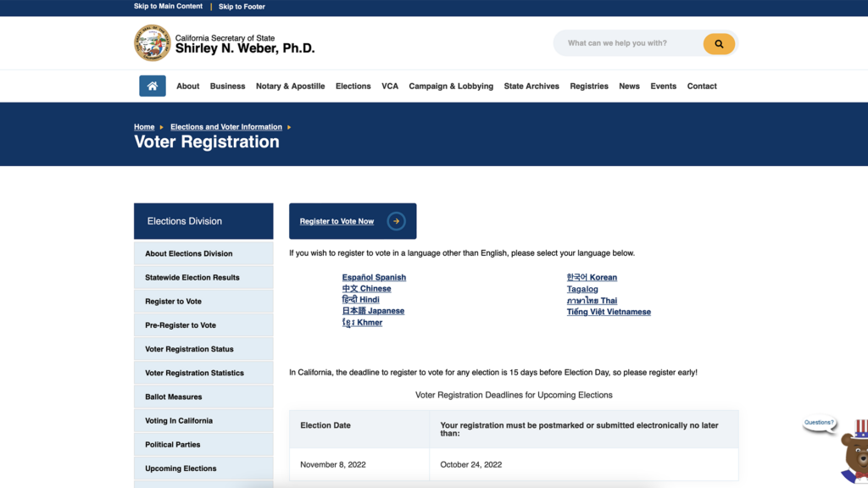Select Thai language link
868x488 pixels.
click(592, 301)
